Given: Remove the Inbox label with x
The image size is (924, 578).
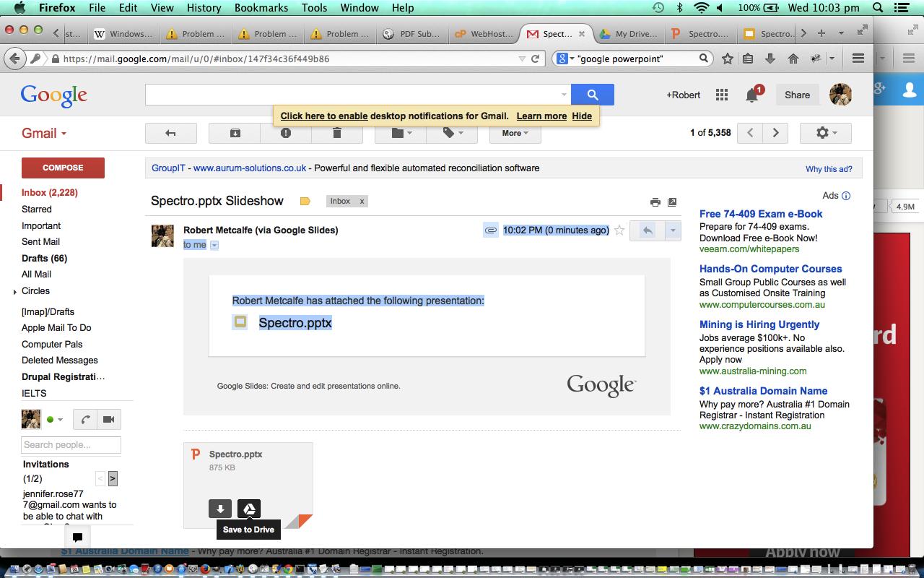Looking at the screenshot, I should tap(362, 202).
